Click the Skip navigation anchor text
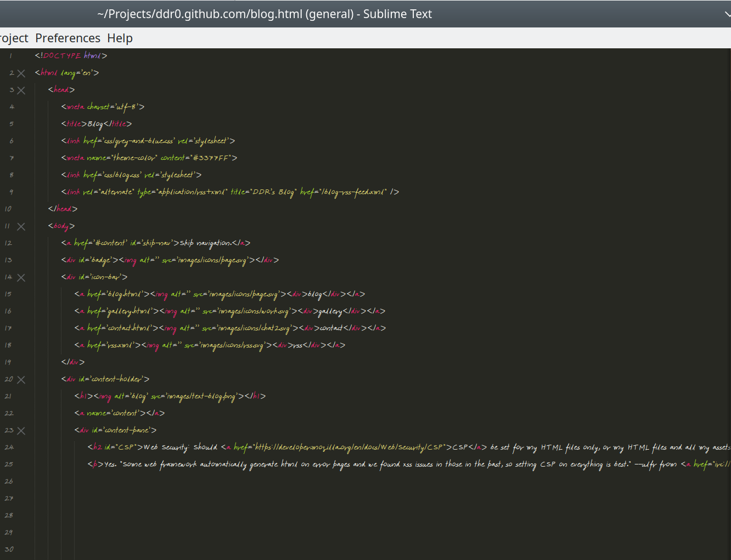This screenshot has height=560, width=731. (x=206, y=243)
